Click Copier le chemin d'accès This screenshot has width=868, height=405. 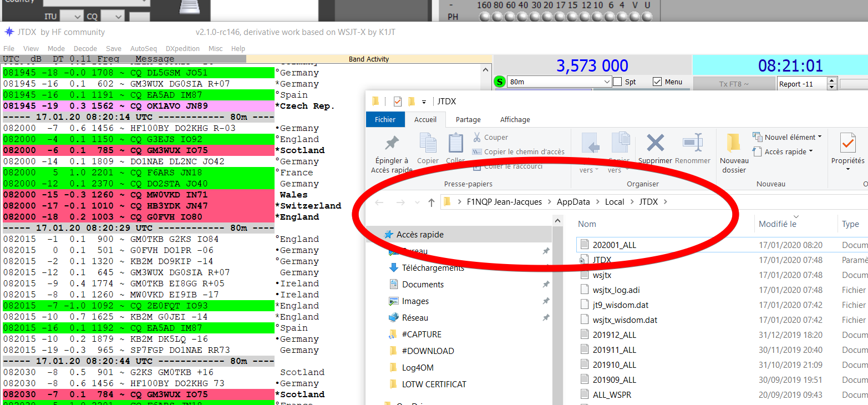coord(519,151)
